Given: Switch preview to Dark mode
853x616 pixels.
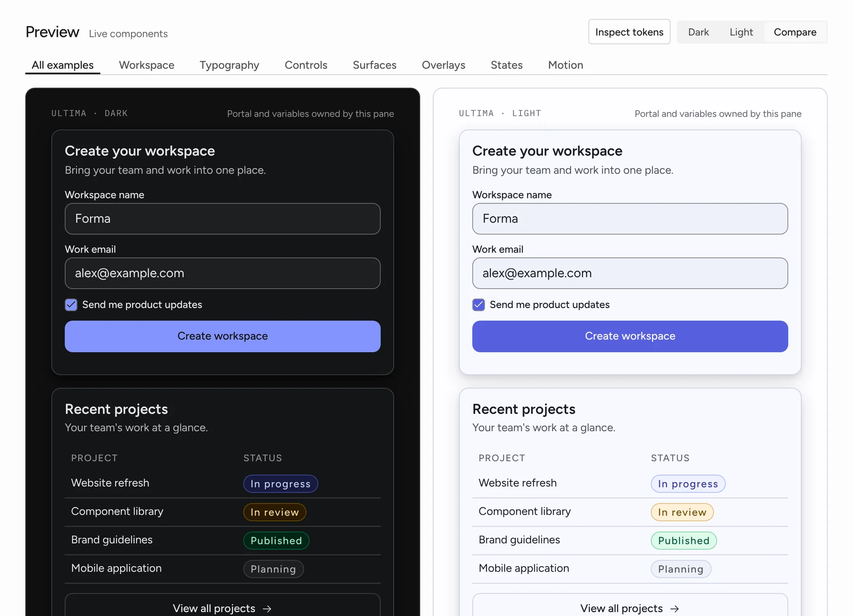Looking at the screenshot, I should (698, 32).
